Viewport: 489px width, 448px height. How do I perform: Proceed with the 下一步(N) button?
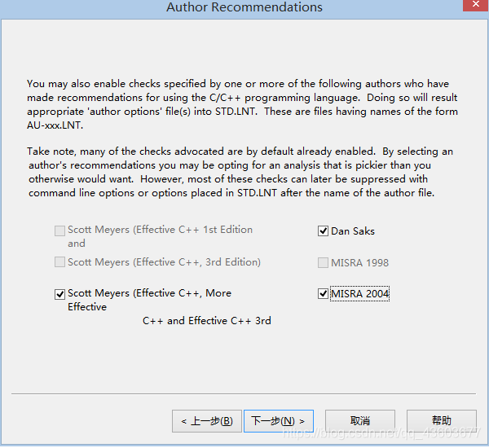[279, 421]
